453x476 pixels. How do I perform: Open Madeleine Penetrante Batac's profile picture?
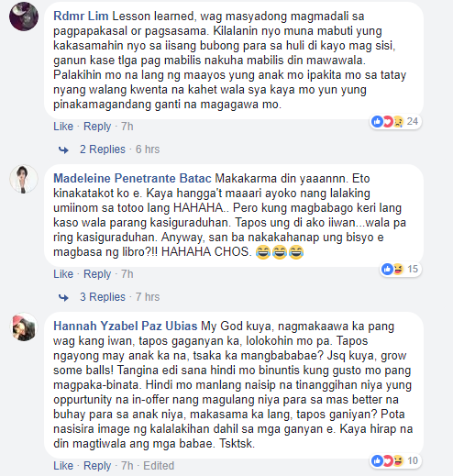(24, 179)
